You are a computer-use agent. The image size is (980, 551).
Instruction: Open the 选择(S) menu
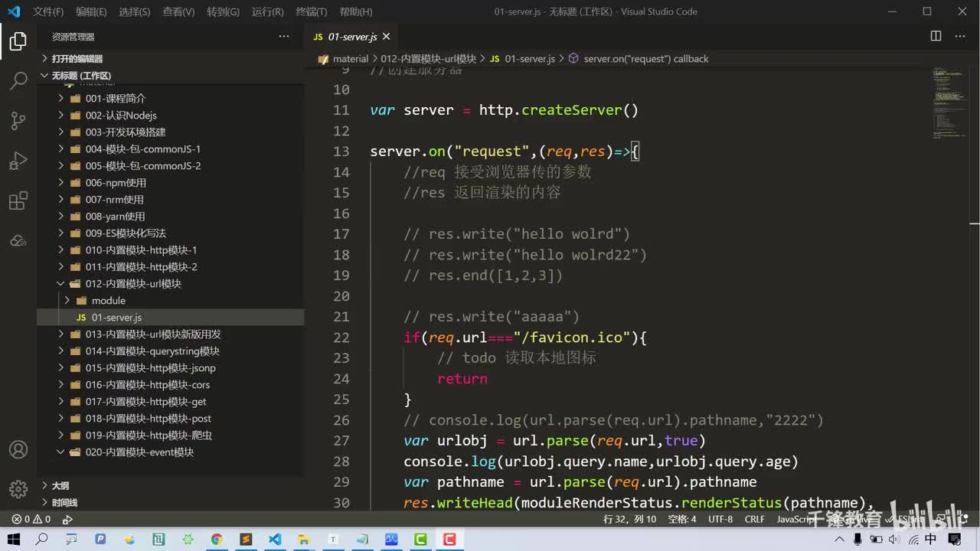pyautogui.click(x=135, y=11)
